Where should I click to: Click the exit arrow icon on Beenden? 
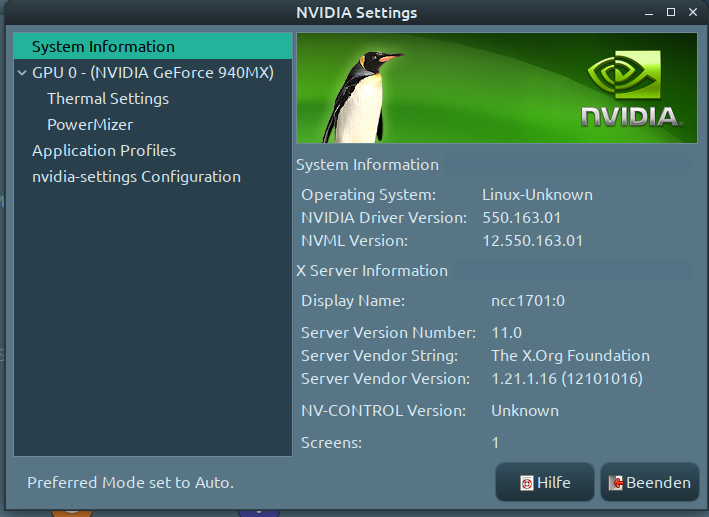(615, 483)
